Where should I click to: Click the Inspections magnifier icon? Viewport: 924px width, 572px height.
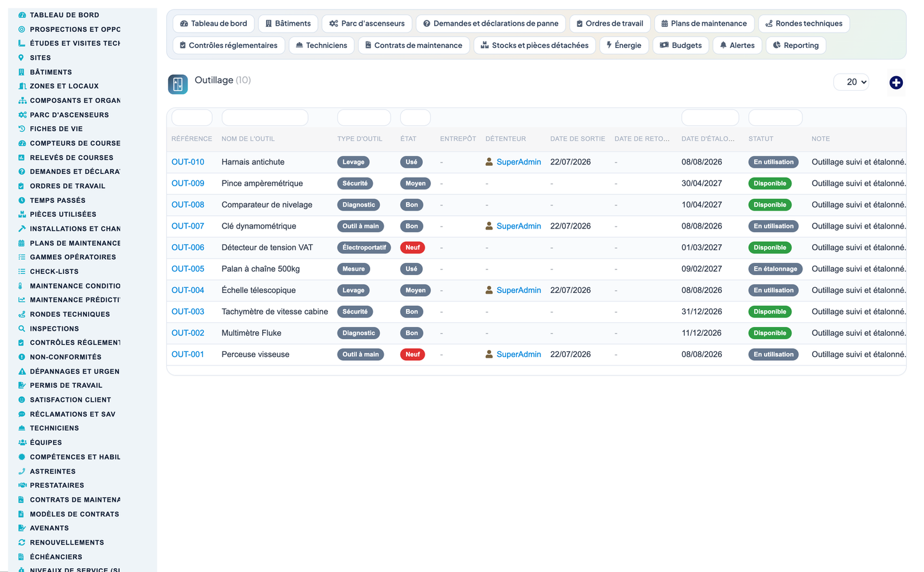click(22, 328)
